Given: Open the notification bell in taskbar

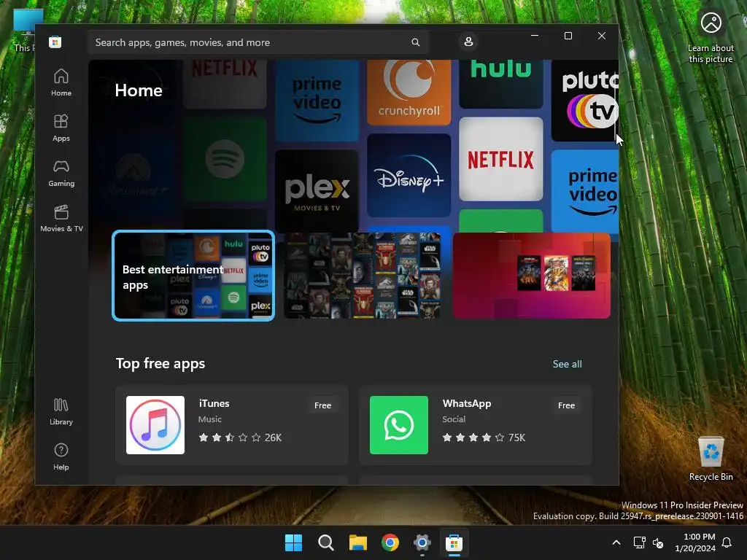Looking at the screenshot, I should pyautogui.click(x=727, y=542).
